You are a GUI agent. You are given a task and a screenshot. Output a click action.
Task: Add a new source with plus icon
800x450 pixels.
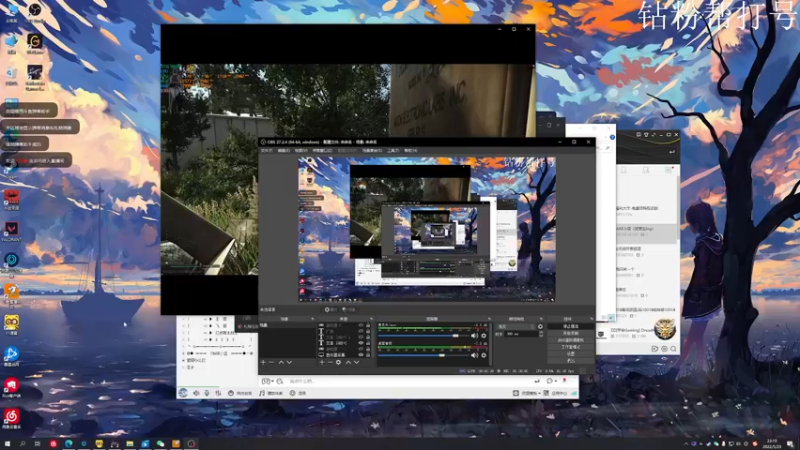point(322,362)
